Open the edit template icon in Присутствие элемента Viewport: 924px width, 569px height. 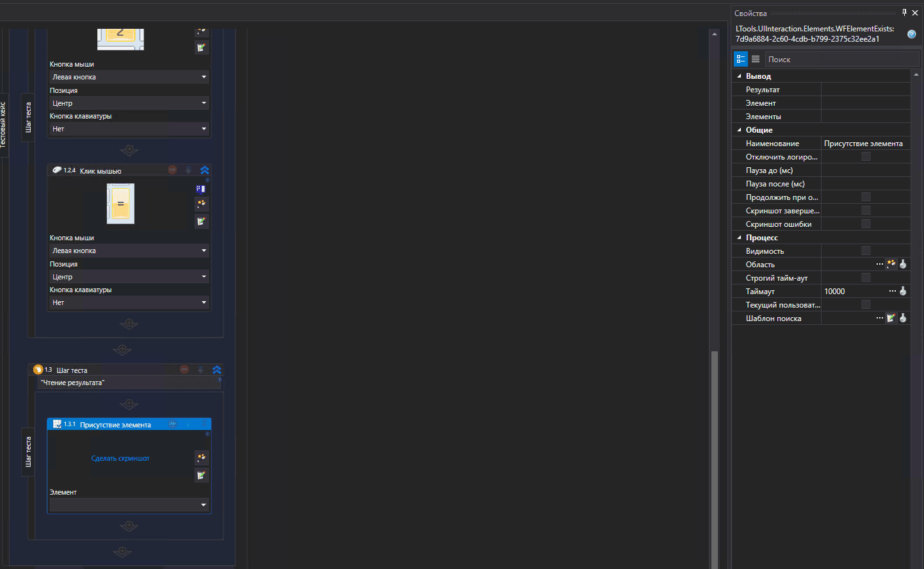202,475
